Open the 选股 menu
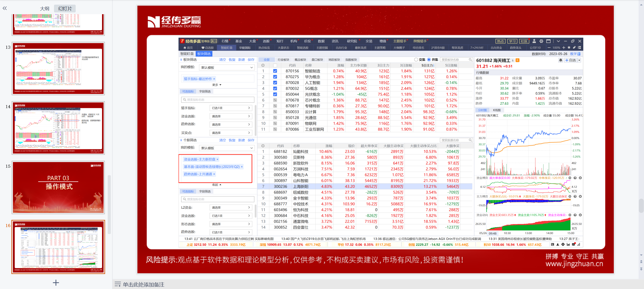 point(266,41)
